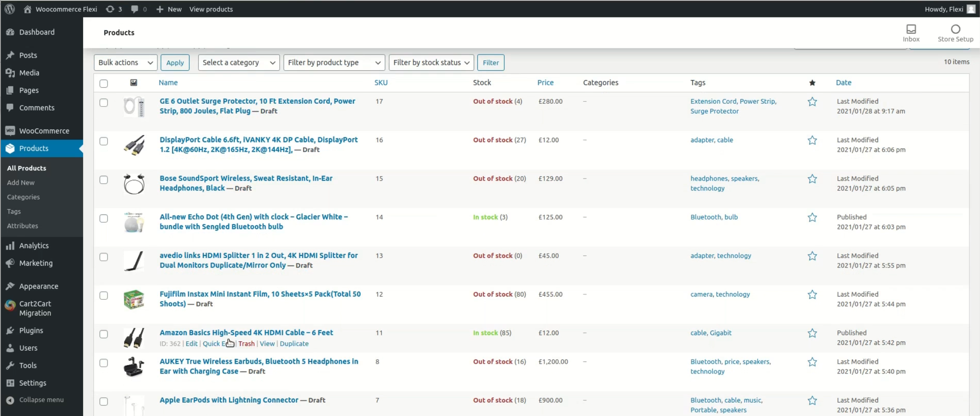Viewport: 980px width, 416px height.
Task: Click the Collapse menu arrow icon
Action: [10, 400]
